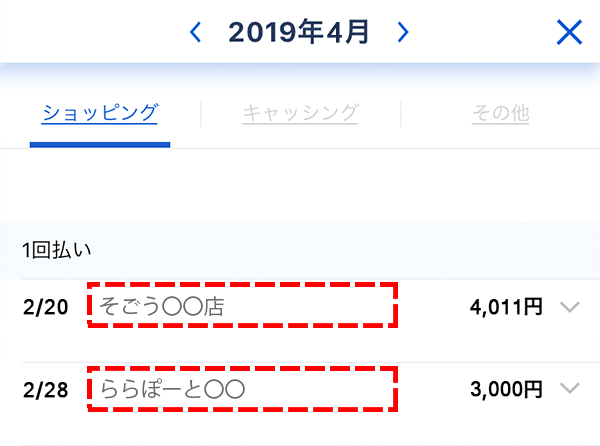The height and width of the screenshot is (446, 600).
Task: Click divider between ショッピング and キャッシング
Action: click(201, 114)
